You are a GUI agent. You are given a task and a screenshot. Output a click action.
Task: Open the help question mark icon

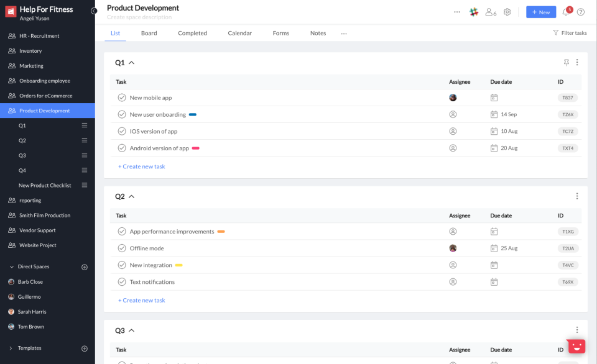tap(582, 12)
